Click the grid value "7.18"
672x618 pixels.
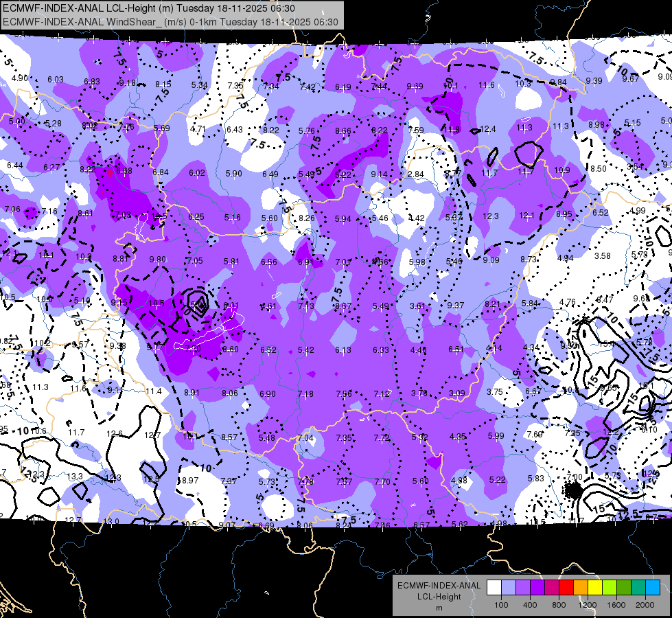coord(305,393)
